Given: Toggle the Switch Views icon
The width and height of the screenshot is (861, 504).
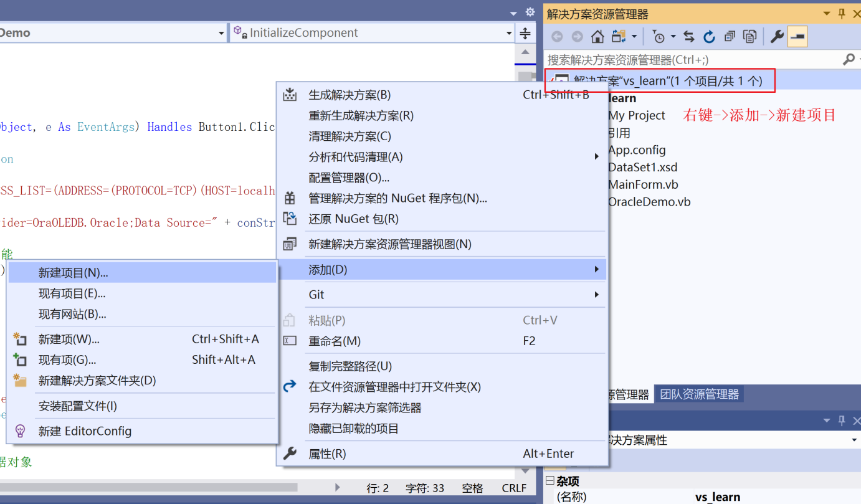Looking at the screenshot, I should click(619, 36).
